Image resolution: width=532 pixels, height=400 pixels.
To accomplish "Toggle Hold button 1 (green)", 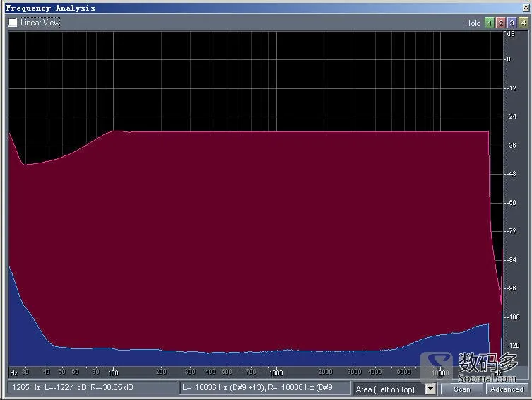I will click(489, 23).
